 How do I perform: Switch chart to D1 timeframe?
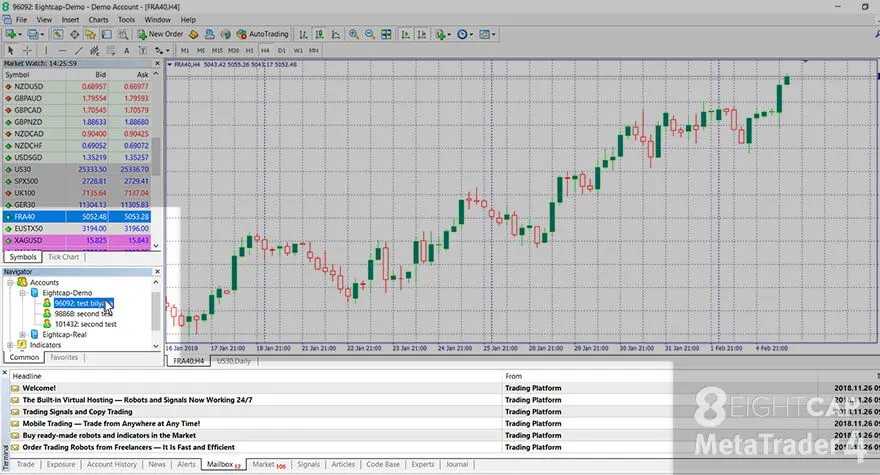(282, 51)
